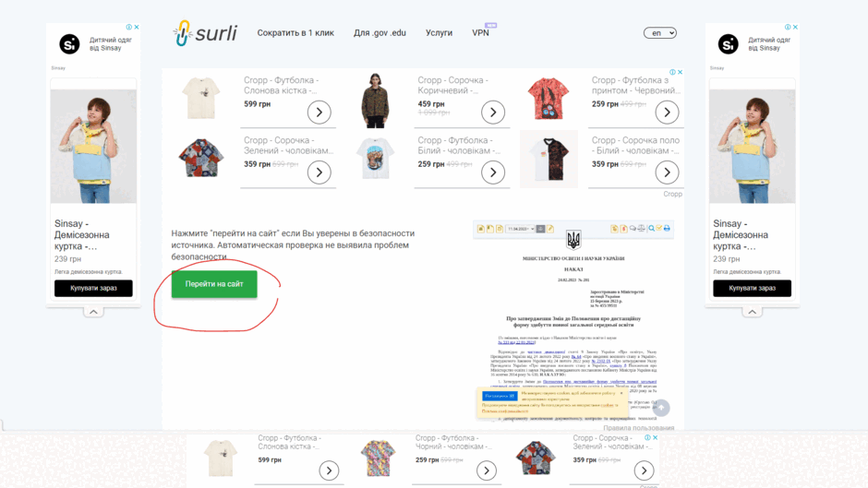Screen dimensions: 868x488
Task: Open the white-black polo shirt image
Action: pos(549,160)
